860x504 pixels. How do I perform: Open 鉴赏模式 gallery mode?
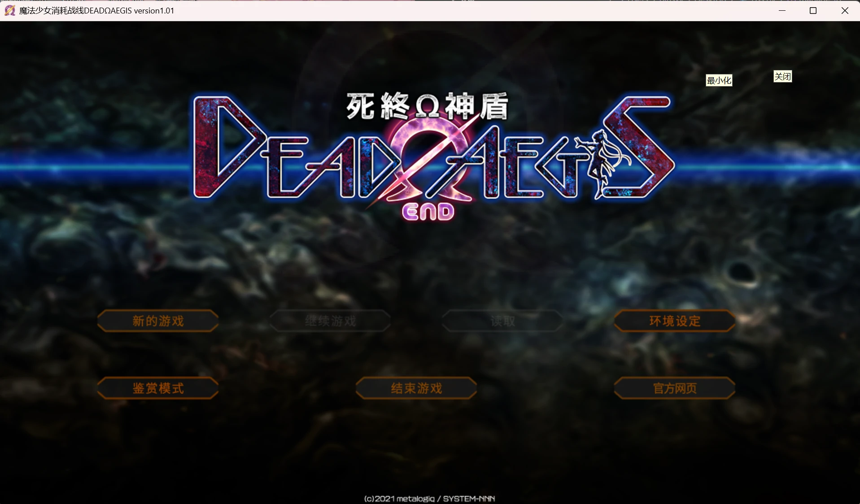158,388
